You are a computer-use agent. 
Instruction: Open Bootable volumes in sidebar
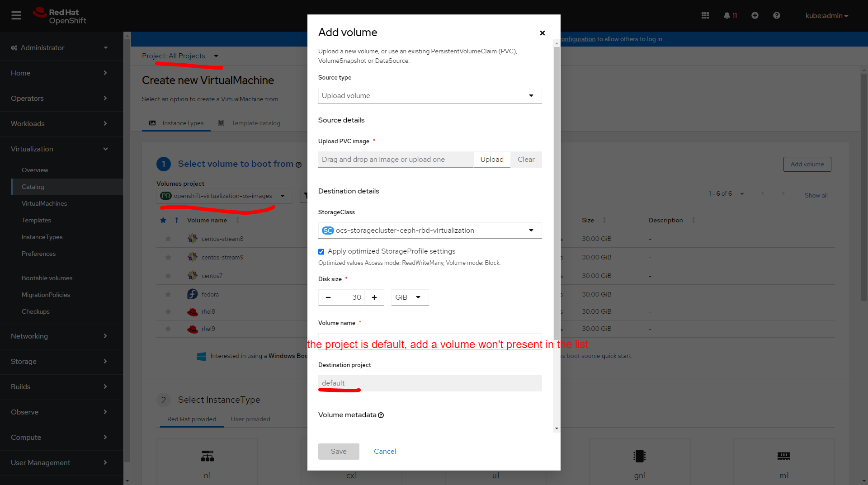pyautogui.click(x=47, y=278)
